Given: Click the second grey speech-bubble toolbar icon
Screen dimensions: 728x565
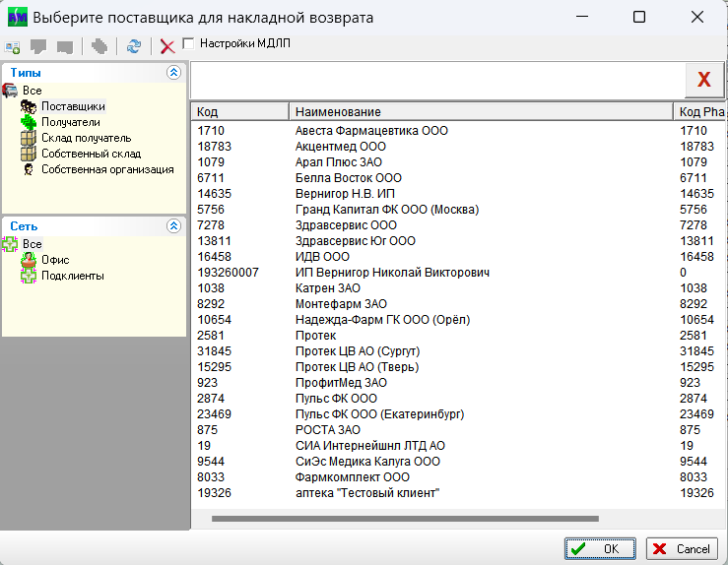Looking at the screenshot, I should (x=65, y=46).
